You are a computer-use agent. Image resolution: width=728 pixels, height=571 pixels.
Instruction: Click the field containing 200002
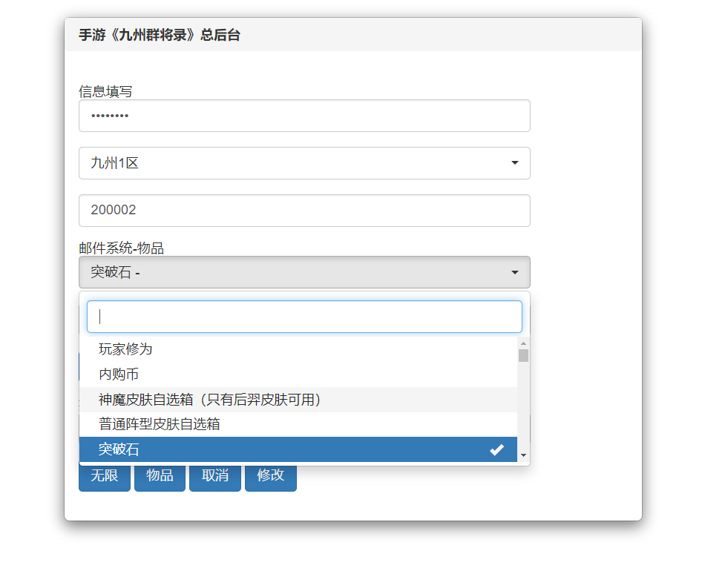[x=304, y=211]
